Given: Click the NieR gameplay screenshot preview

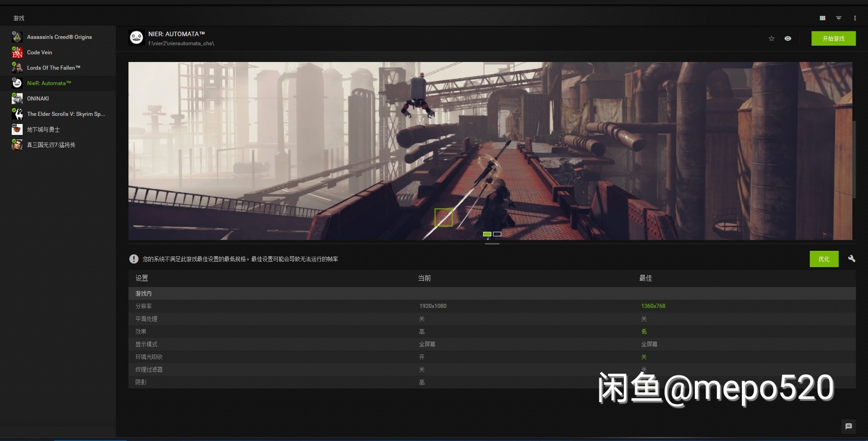Looking at the screenshot, I should click(490, 151).
